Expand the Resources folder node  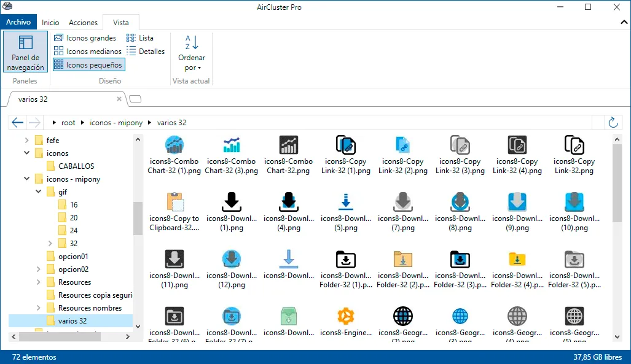[38, 282]
